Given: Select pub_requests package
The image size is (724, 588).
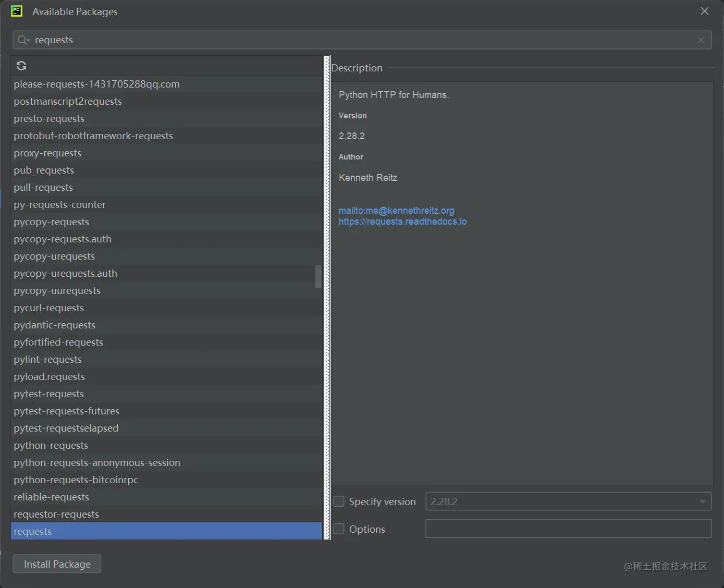Looking at the screenshot, I should coord(167,170).
